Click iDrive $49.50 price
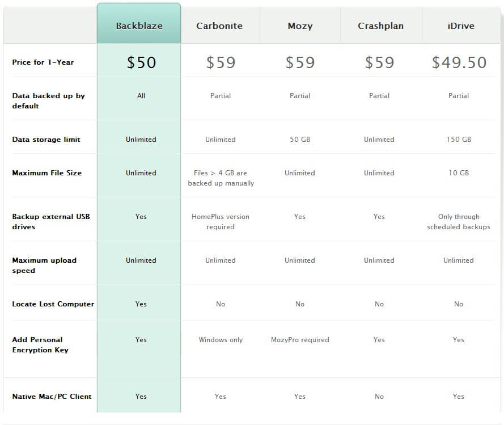The height and width of the screenshot is (425, 504). coord(459,62)
